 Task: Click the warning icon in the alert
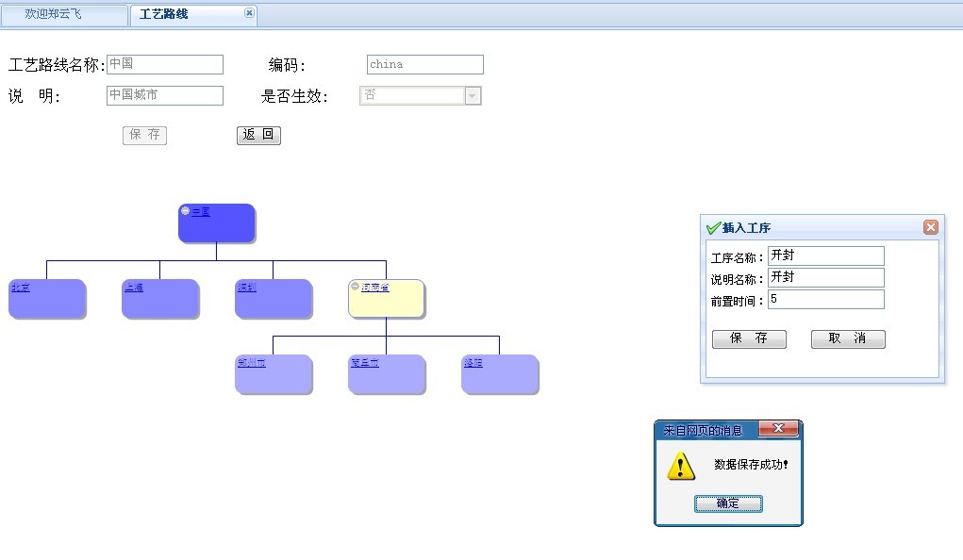tap(680, 466)
